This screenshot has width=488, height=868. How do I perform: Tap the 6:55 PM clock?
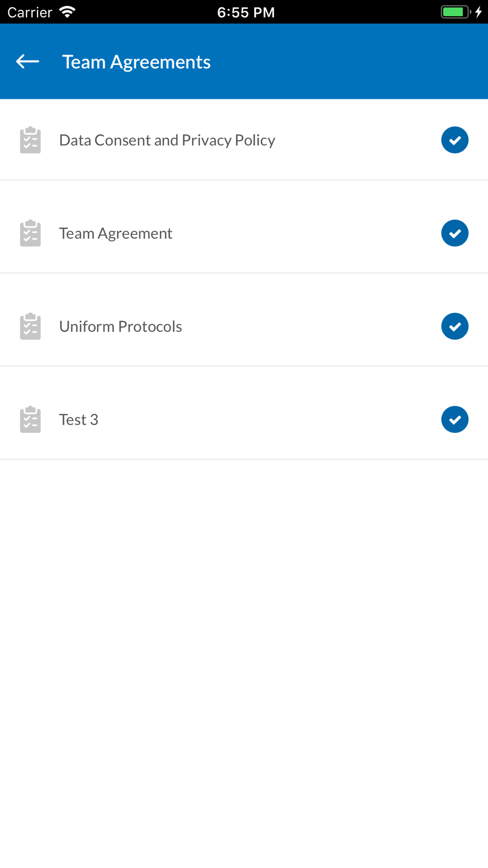(x=245, y=12)
